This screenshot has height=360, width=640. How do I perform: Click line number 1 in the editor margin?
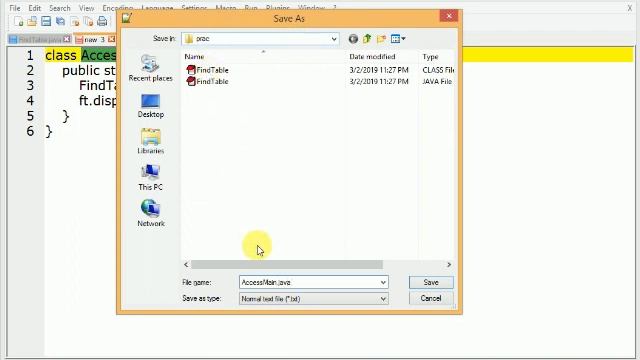[30, 55]
